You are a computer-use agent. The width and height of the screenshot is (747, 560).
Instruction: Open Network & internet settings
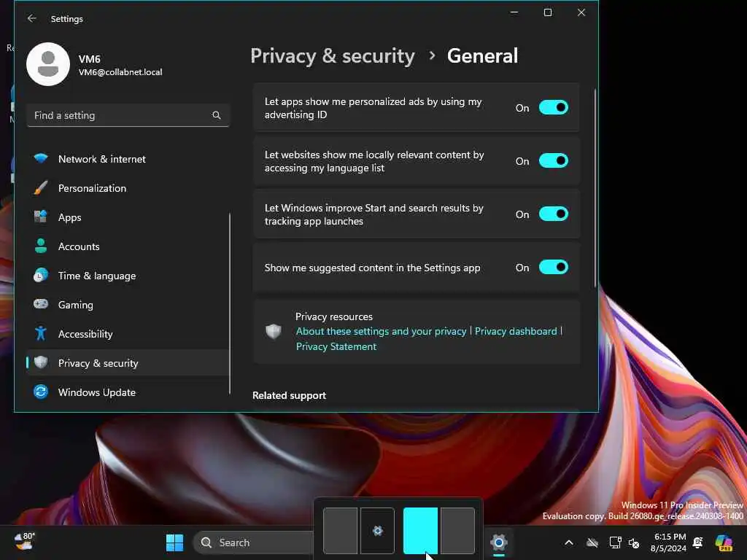coord(128,159)
